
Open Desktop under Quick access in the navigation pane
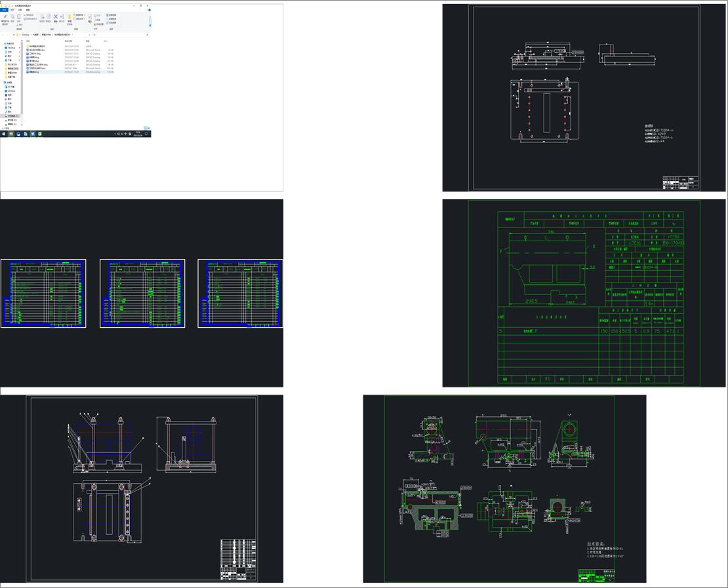pyautogui.click(x=10, y=48)
